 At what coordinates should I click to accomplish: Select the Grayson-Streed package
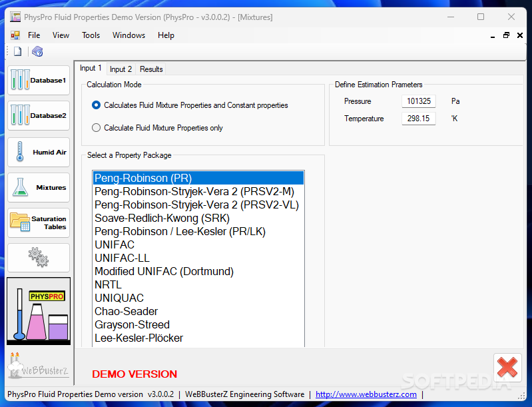[198, 324]
